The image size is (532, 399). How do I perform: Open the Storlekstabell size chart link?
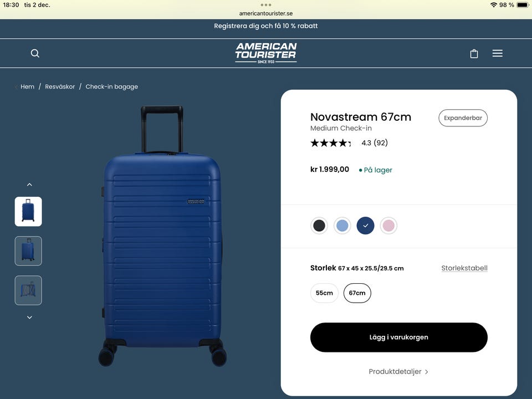pos(464,268)
